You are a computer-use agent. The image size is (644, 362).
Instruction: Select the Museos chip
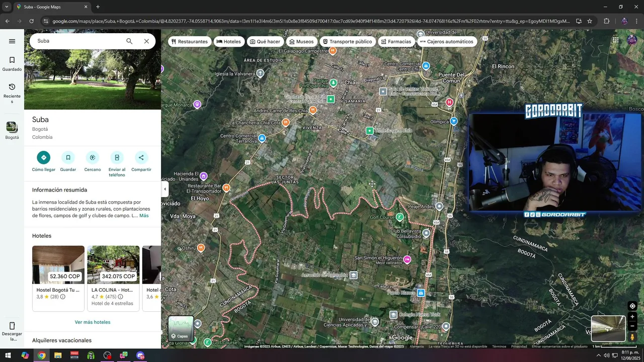click(x=301, y=42)
